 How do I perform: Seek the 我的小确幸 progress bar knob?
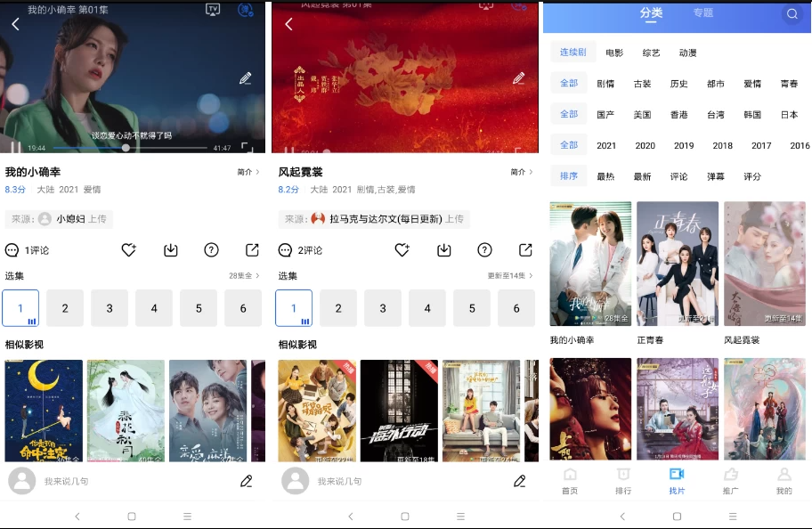point(126,148)
